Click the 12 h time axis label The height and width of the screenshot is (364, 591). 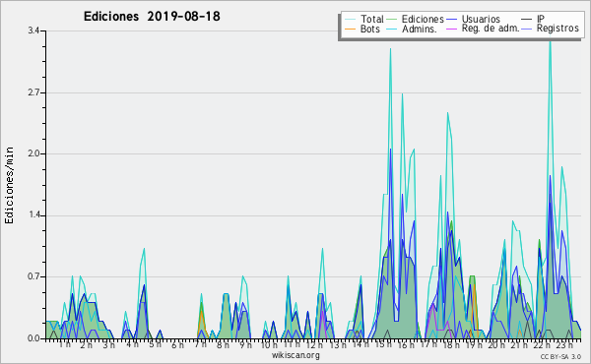314,344
